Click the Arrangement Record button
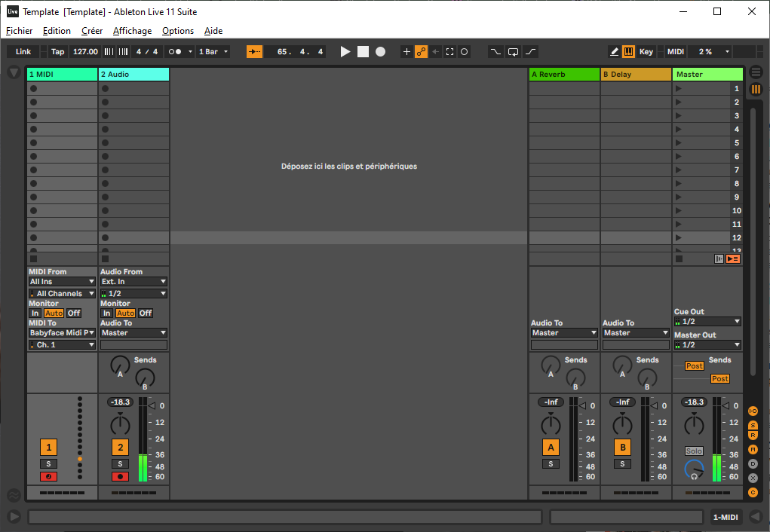Screen dimensions: 770x532 (380, 52)
